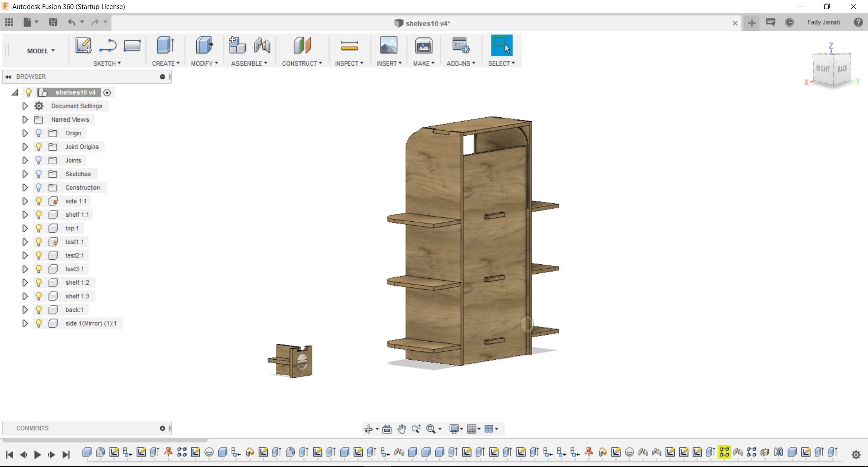The image size is (868, 467).
Task: Click the Press Pull icon in Modify
Action: [x=204, y=46]
